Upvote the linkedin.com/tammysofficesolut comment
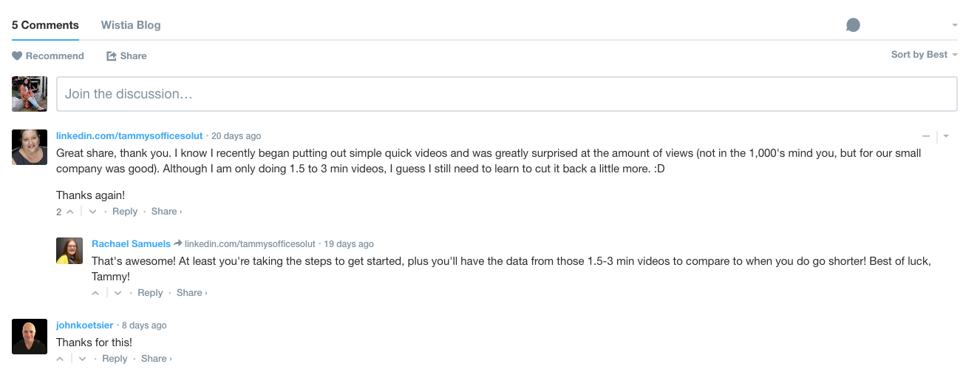This screenshot has width=980, height=378. point(70,212)
